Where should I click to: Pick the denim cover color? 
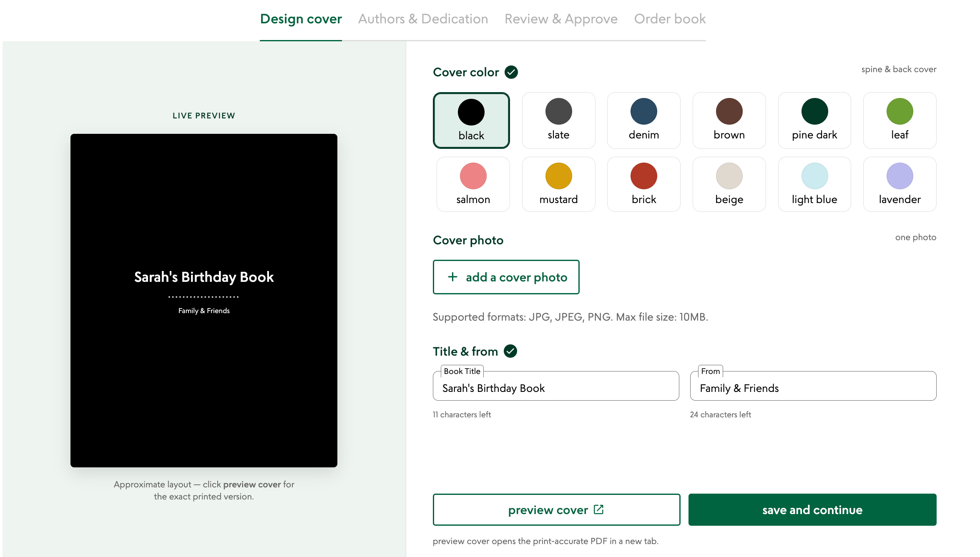tap(644, 120)
